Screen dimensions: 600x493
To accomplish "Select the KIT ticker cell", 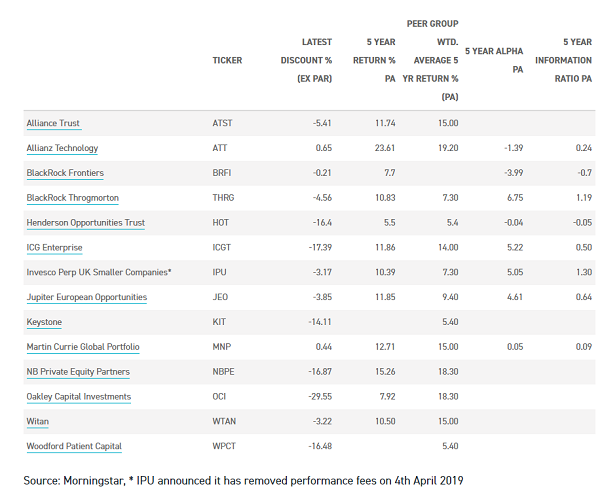I will point(219,322).
